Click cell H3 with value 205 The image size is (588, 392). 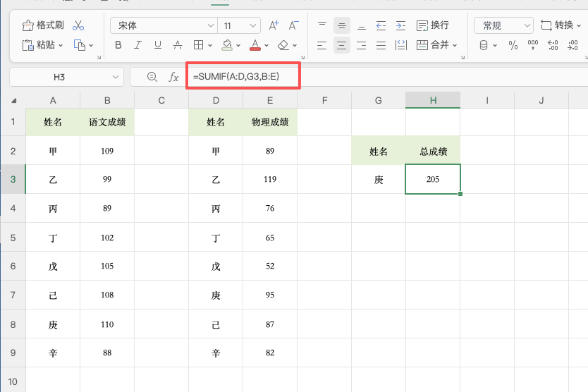point(433,179)
